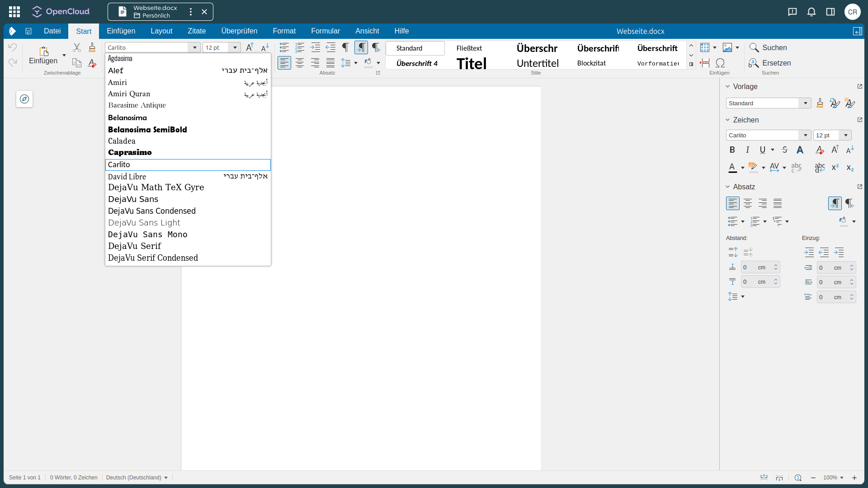Click the Ersetzen button
This screenshot has height=488, width=868.
tap(770, 63)
